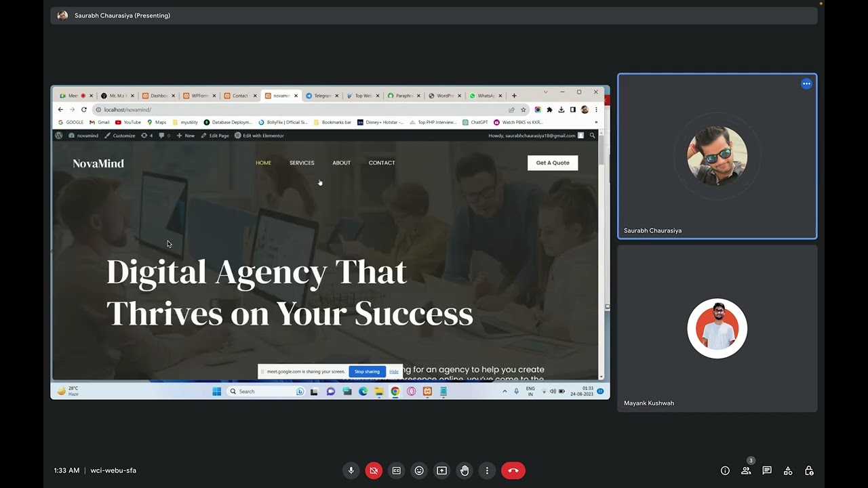Open the Chrome extensions puzzle icon
The width and height of the screenshot is (868, 488).
pos(549,110)
